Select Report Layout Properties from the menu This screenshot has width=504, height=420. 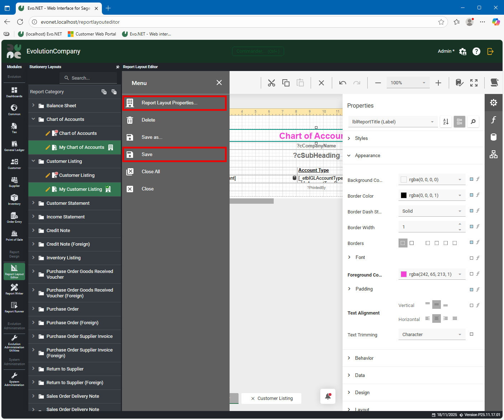[x=169, y=103]
